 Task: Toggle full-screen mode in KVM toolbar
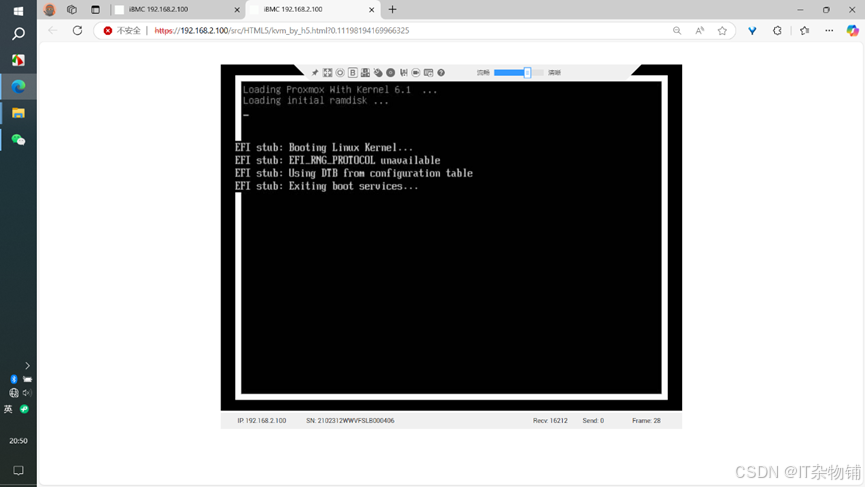(328, 73)
